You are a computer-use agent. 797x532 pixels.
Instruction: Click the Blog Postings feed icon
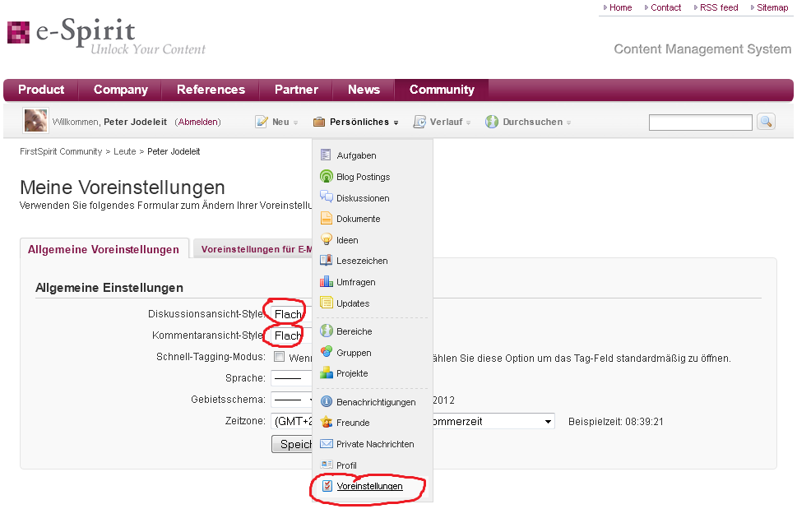pos(326,176)
